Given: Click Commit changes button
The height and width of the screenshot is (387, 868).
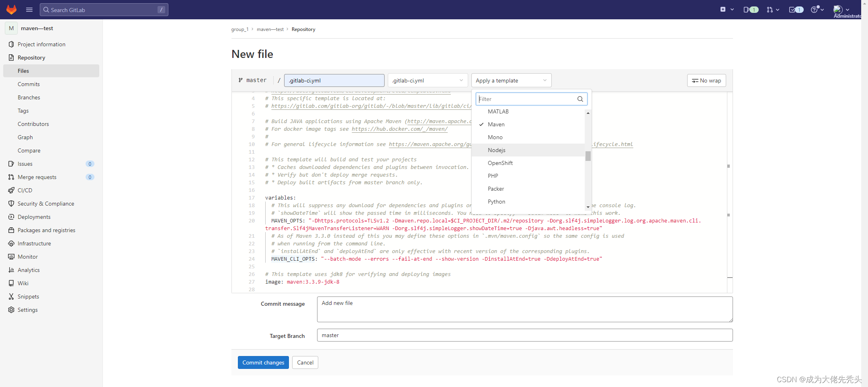Looking at the screenshot, I should point(263,362).
